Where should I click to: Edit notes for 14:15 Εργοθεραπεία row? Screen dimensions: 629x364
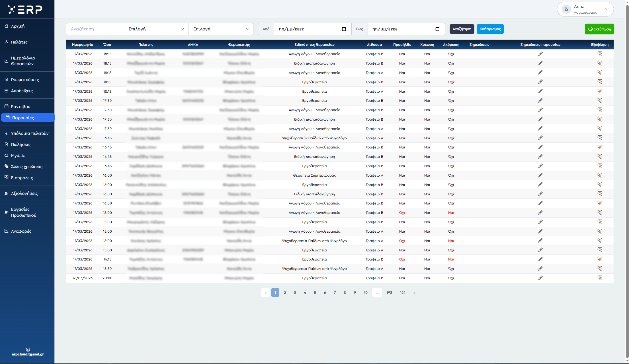click(x=540, y=259)
